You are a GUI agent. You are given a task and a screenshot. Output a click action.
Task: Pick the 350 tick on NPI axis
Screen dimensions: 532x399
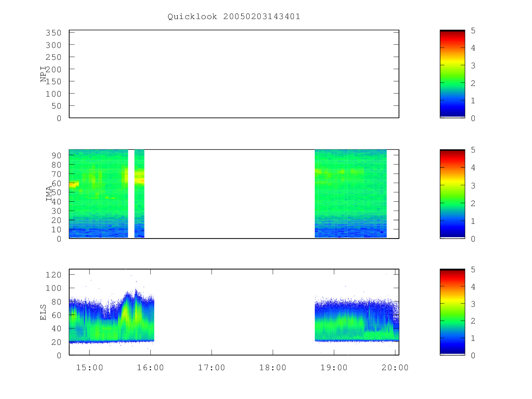pyautogui.click(x=54, y=33)
